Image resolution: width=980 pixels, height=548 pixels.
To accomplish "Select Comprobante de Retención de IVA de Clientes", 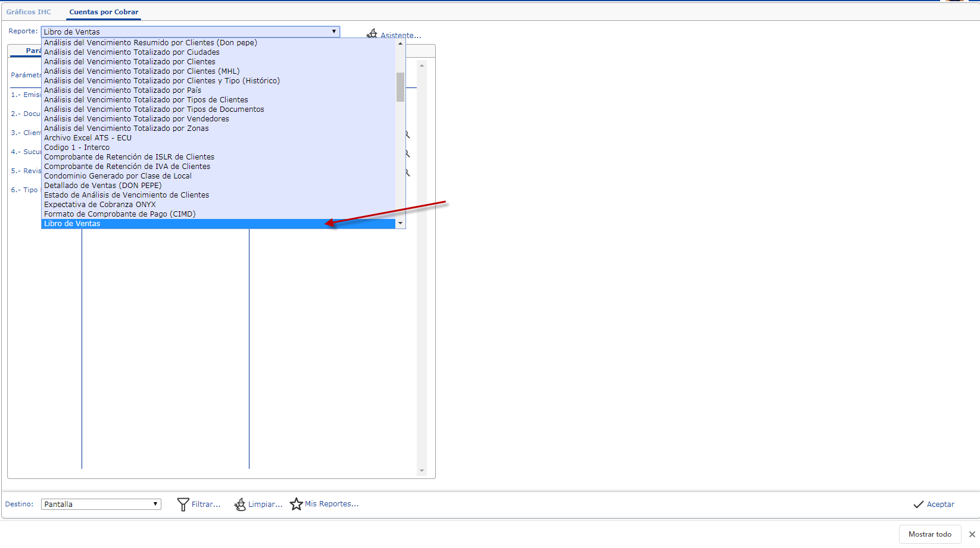I will 218,167.
